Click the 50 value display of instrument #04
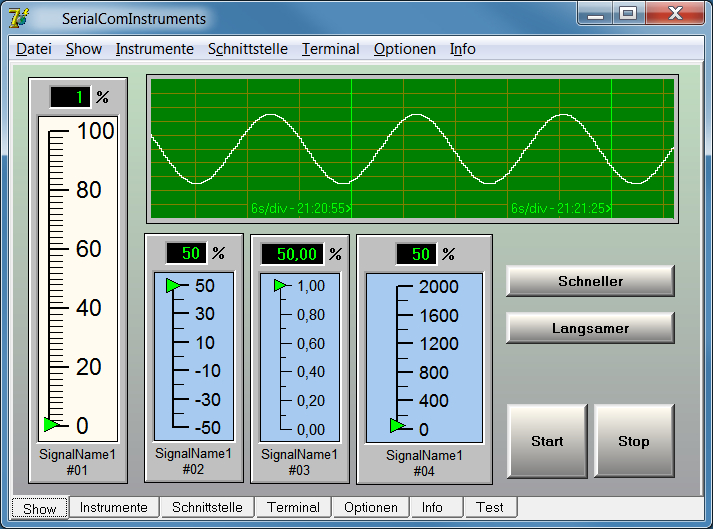This screenshot has width=713, height=529. 417,254
